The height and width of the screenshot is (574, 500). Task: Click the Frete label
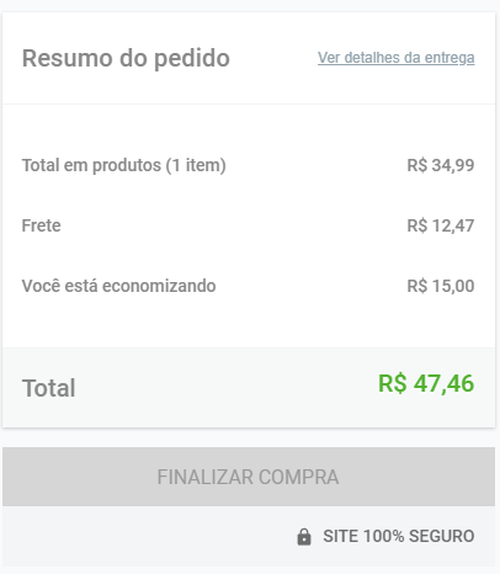coord(41,226)
